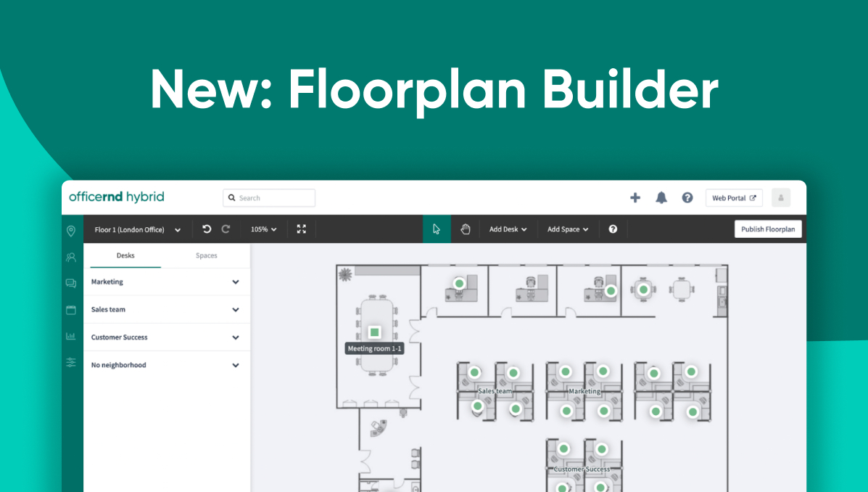Viewport: 868px width, 492px height.
Task: Open the analytics bar chart icon in sidebar
Action: pyautogui.click(x=71, y=336)
